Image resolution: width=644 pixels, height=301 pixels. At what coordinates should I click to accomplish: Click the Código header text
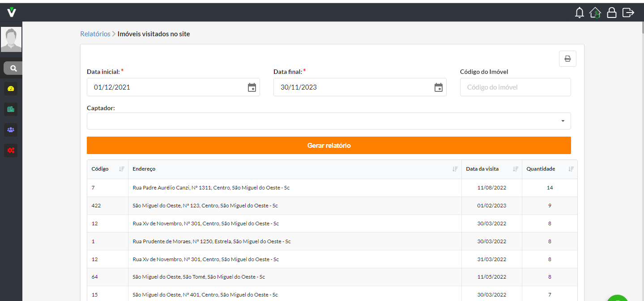pos(100,169)
